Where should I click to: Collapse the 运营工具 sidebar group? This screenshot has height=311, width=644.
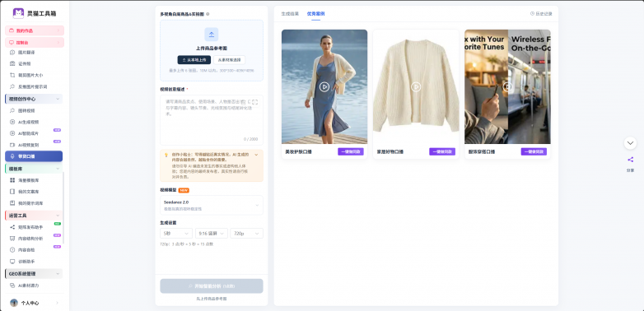click(x=58, y=216)
